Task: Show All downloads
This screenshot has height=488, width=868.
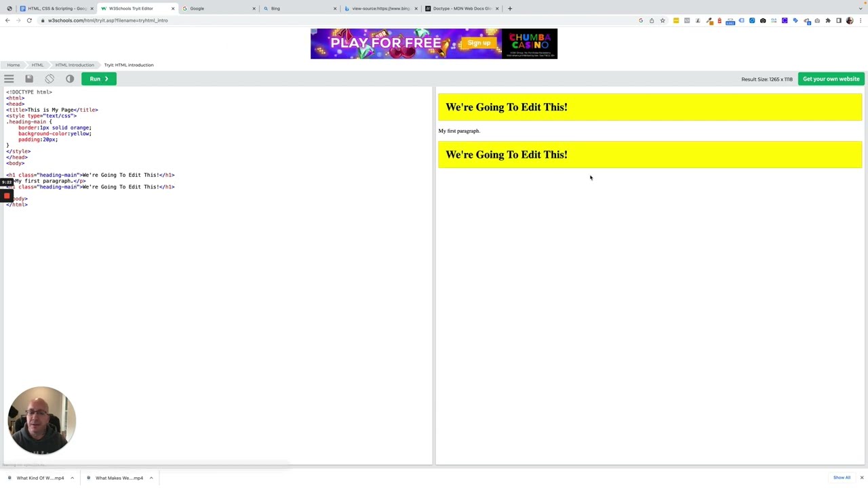Action: tap(842, 478)
